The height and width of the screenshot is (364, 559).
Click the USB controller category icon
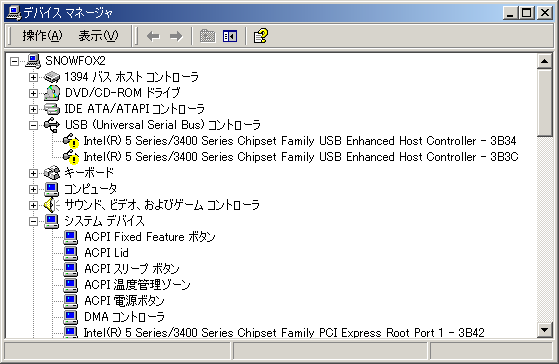(x=52, y=125)
